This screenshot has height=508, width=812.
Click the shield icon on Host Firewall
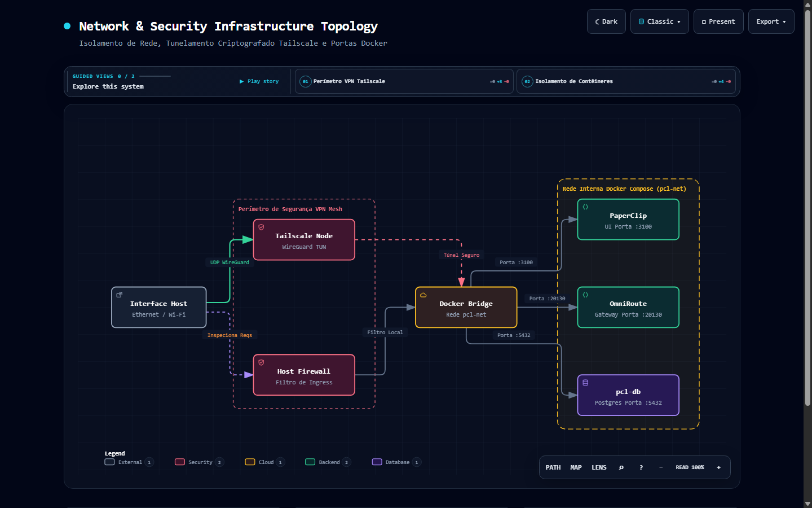(x=261, y=362)
